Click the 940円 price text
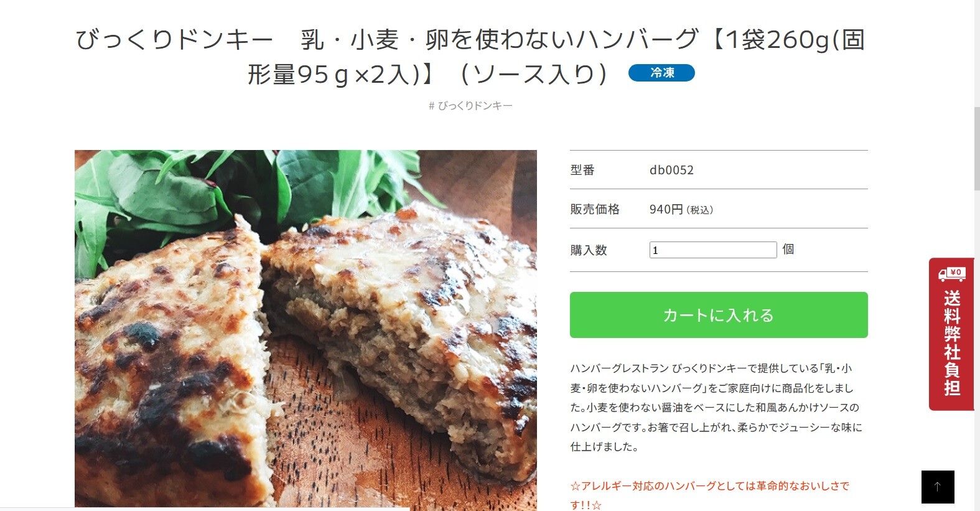The width and height of the screenshot is (980, 511). [x=666, y=210]
